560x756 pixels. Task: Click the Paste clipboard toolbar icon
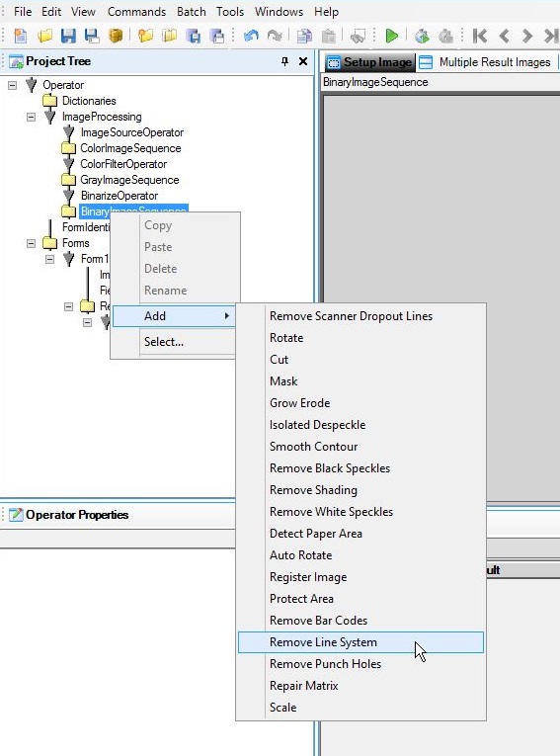pos(328,37)
